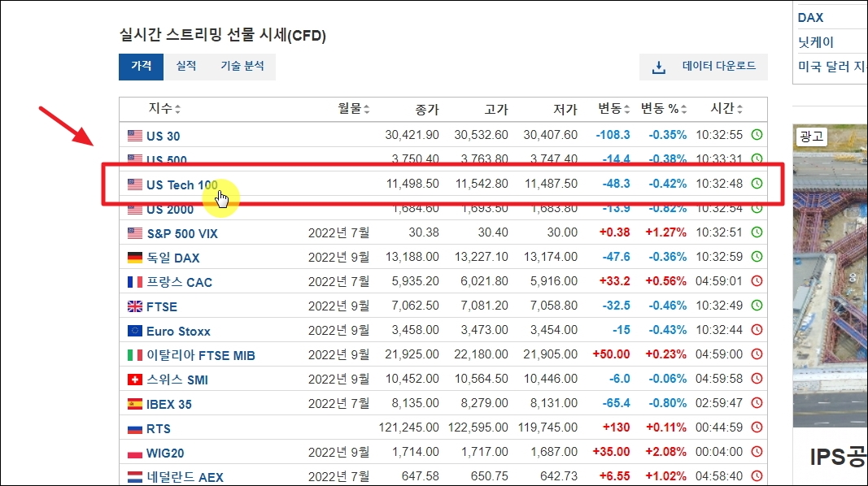The image size is (868, 486).
Task: Open the FTSE index link
Action: 162,306
